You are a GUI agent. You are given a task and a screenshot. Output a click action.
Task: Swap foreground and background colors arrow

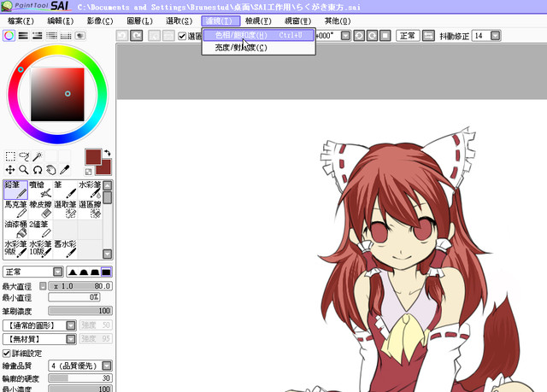108,153
